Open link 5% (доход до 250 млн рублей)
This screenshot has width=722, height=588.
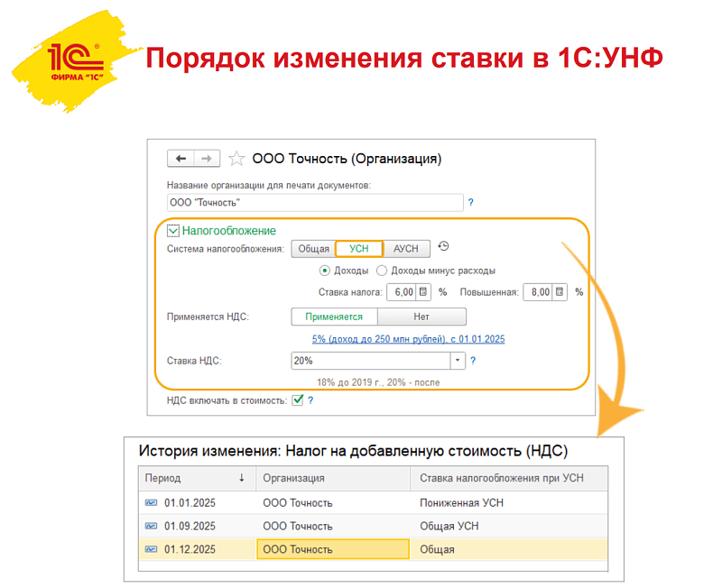[409, 339]
